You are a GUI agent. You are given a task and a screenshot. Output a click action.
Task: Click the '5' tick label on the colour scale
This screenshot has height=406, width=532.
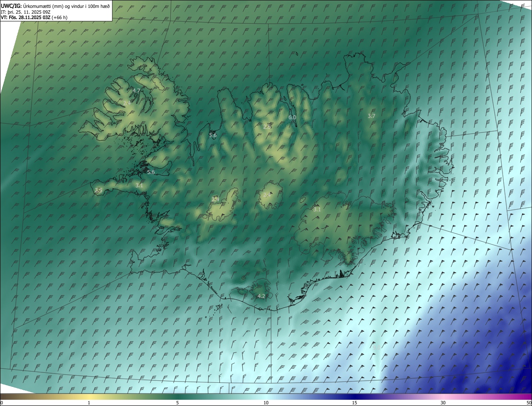177,403
